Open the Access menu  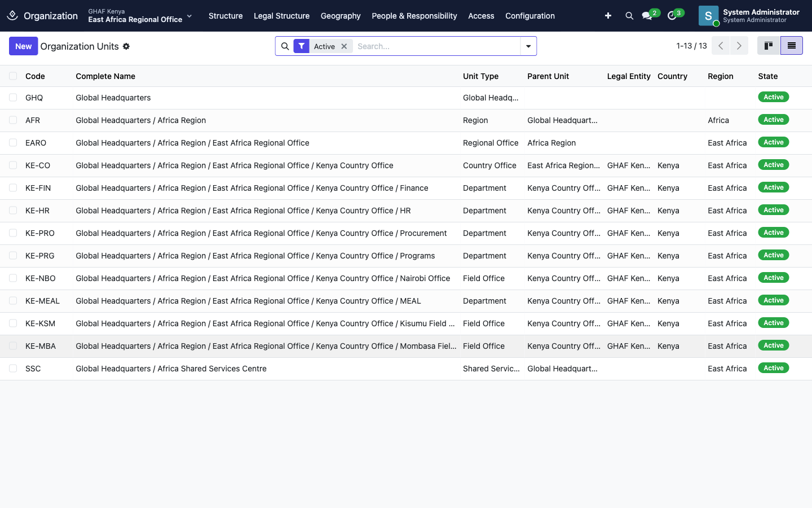pos(481,16)
